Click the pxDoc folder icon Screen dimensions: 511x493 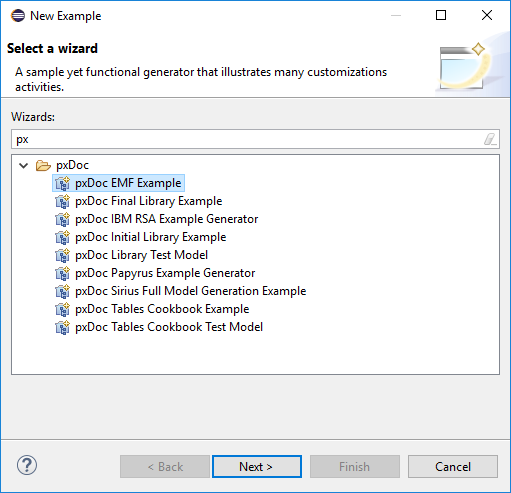click(x=43, y=165)
